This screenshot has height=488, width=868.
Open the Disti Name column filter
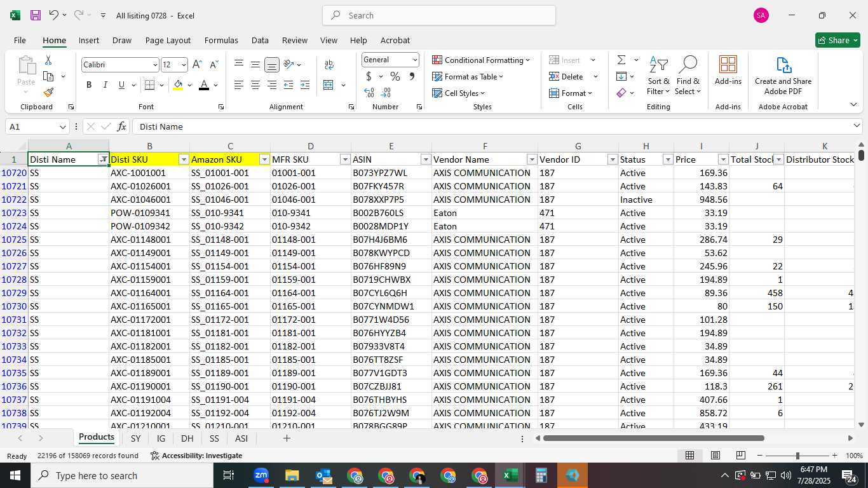(103, 159)
